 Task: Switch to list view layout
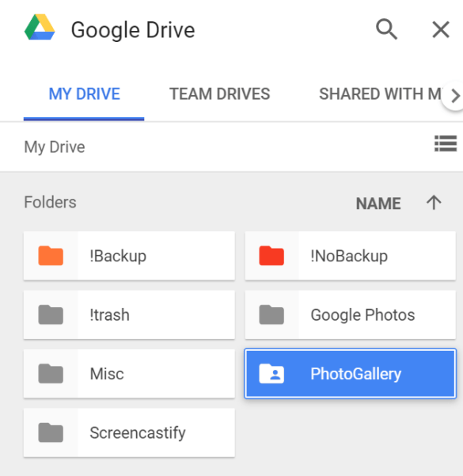446,143
